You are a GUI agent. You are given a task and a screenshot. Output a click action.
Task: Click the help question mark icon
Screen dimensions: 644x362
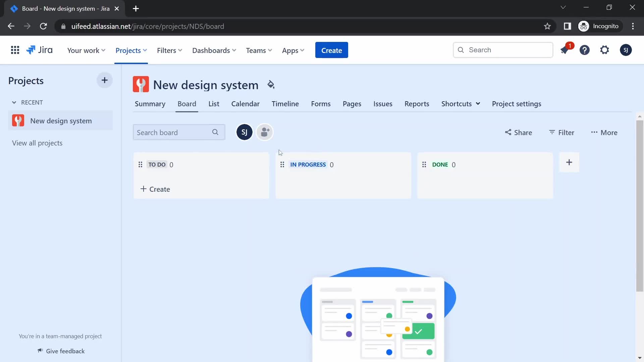click(585, 50)
